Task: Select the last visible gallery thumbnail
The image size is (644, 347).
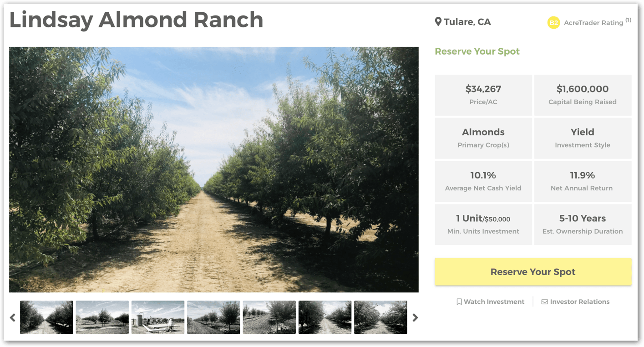Action: click(x=380, y=317)
